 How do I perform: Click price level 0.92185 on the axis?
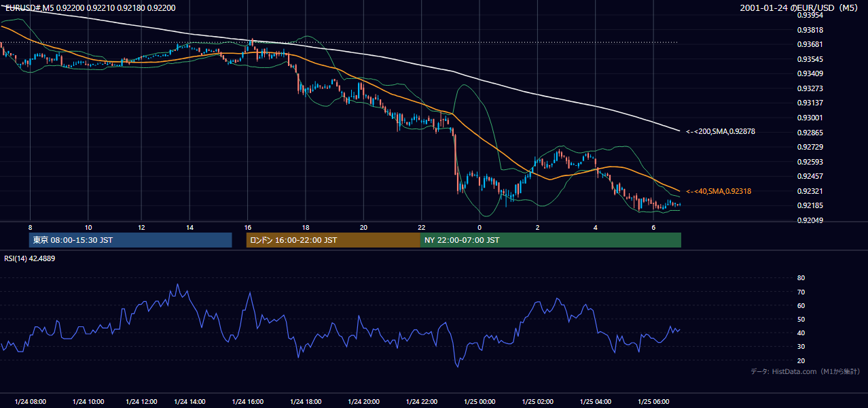(810, 205)
